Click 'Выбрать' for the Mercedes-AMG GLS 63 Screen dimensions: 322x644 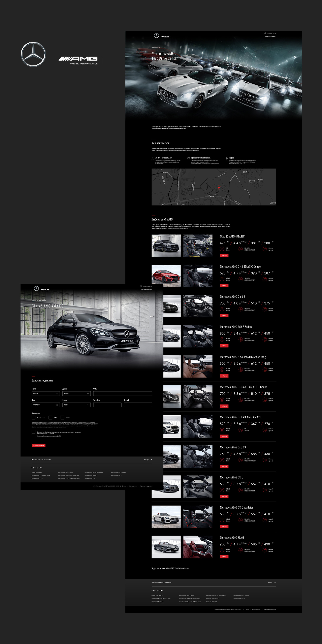(x=224, y=466)
